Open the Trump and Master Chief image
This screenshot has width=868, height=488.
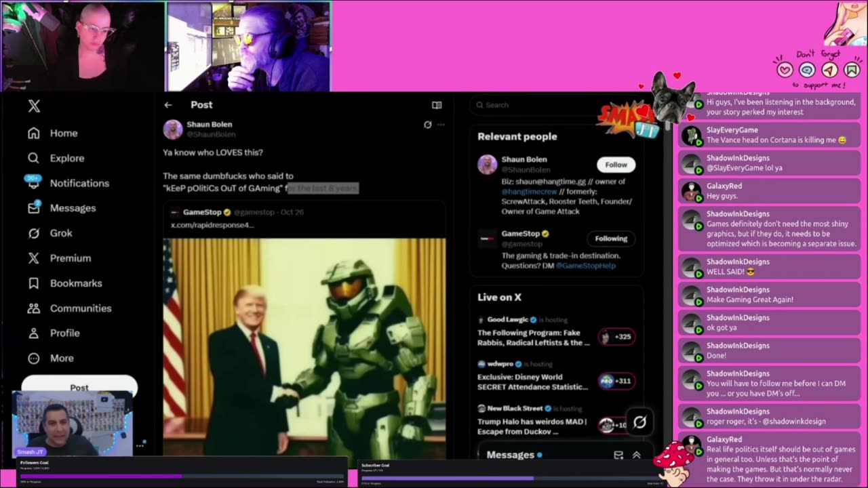[x=304, y=348]
